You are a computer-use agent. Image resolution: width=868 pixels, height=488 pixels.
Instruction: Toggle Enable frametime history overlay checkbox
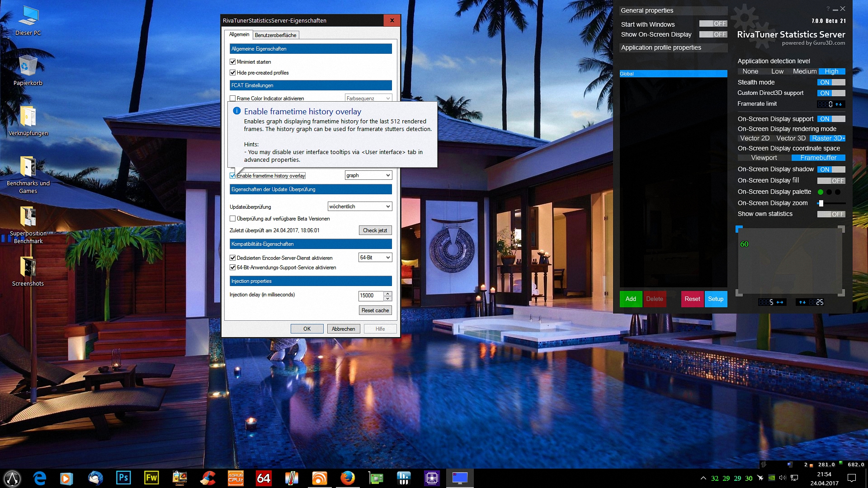tap(233, 176)
